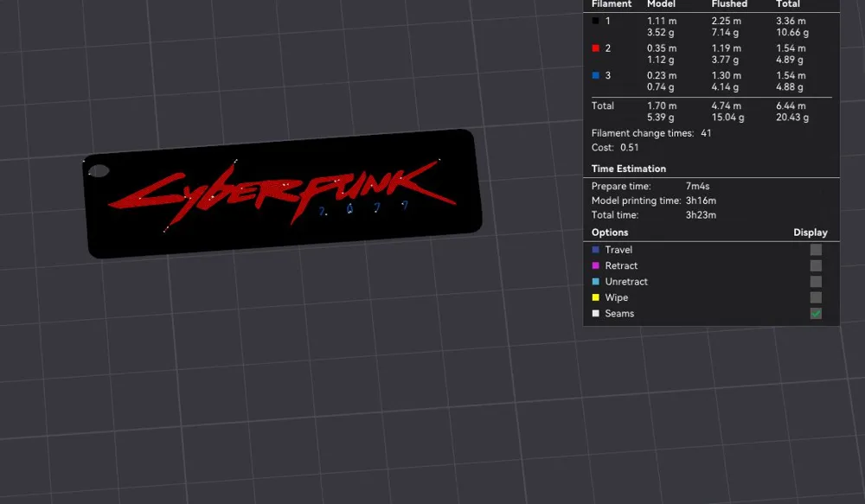
Task: Click the Seams white legend square
Action: pos(596,314)
